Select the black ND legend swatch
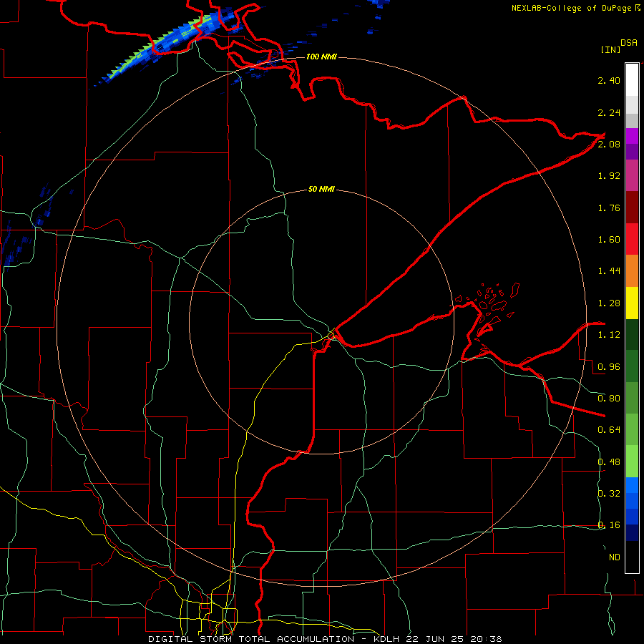This screenshot has height=644, width=644. pos(632,557)
